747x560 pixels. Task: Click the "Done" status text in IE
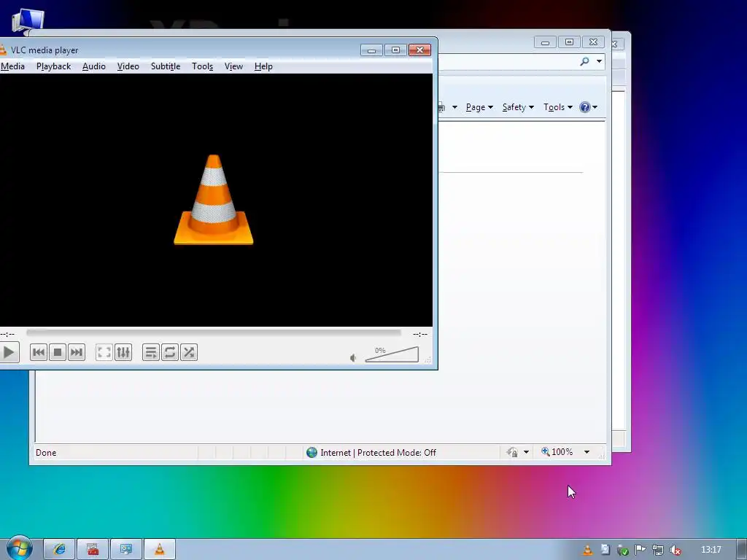point(46,452)
